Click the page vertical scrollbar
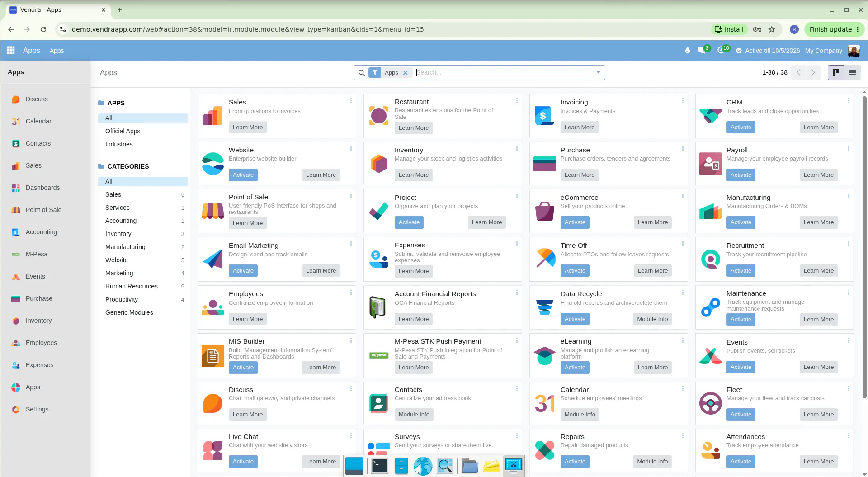The height and width of the screenshot is (477, 868). tap(864, 246)
